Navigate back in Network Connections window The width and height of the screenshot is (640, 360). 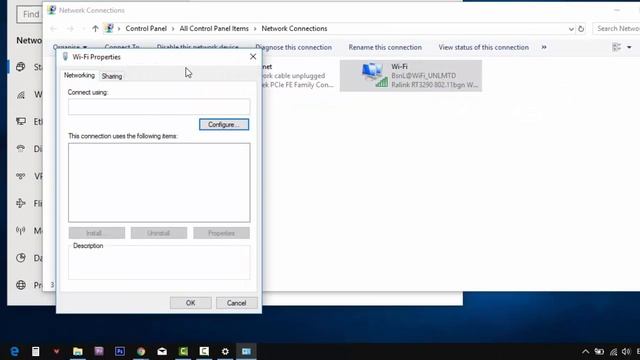click(53, 29)
